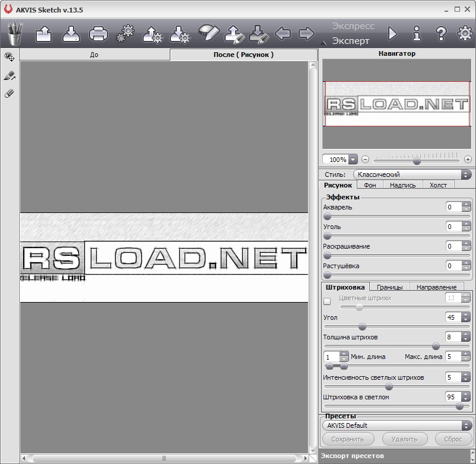Viewport: 476px width, 464px height.
Task: Open the 100% zoom dropdown
Action: 353,160
